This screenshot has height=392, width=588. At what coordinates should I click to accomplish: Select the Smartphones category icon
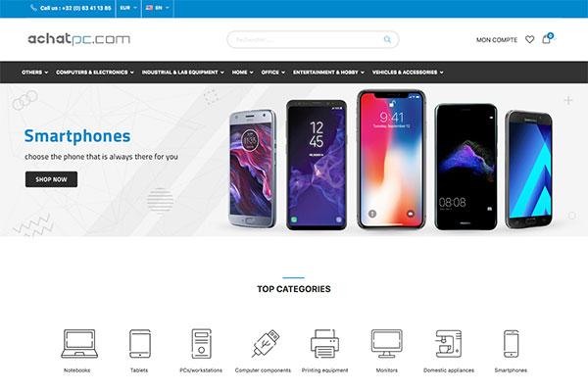pos(511,344)
